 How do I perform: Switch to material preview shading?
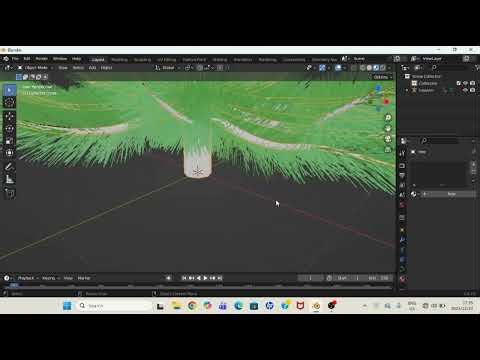[376, 68]
